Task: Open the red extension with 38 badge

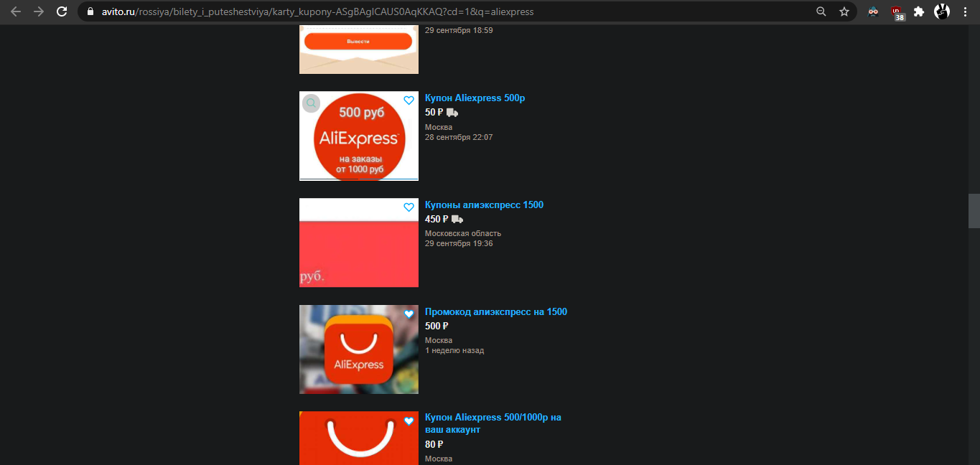Action: pos(897,12)
